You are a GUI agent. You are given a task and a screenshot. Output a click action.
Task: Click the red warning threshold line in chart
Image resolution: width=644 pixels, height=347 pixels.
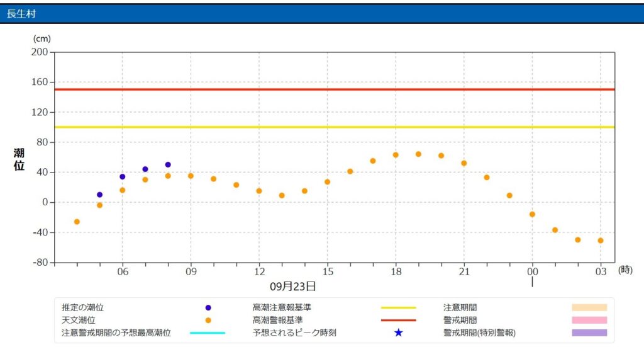point(335,89)
